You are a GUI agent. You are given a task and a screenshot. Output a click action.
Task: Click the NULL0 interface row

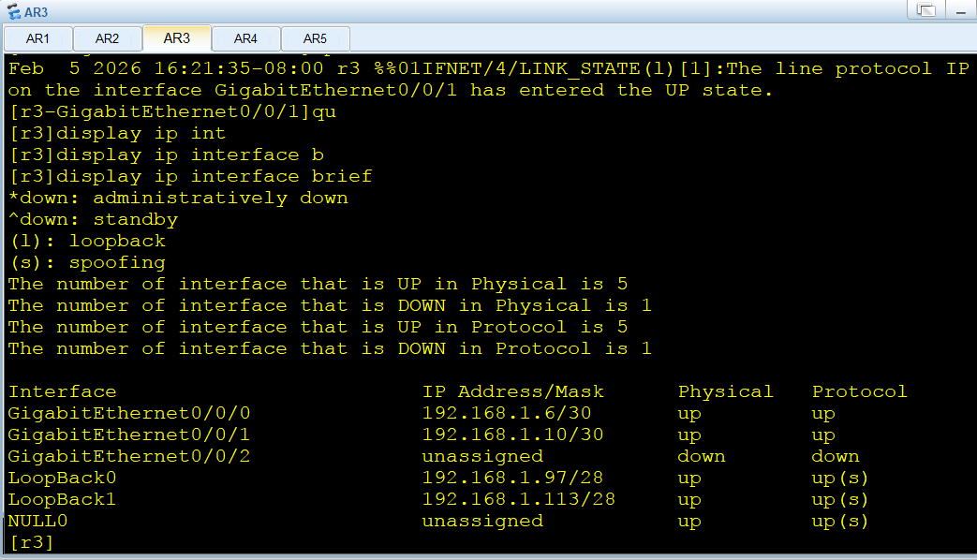[x=438, y=521]
